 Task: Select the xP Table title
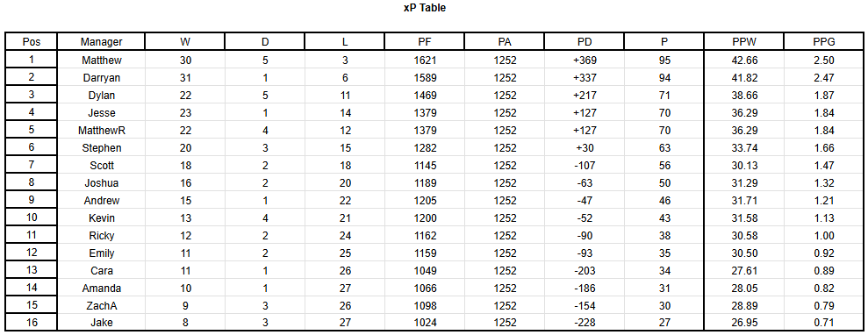(x=425, y=8)
